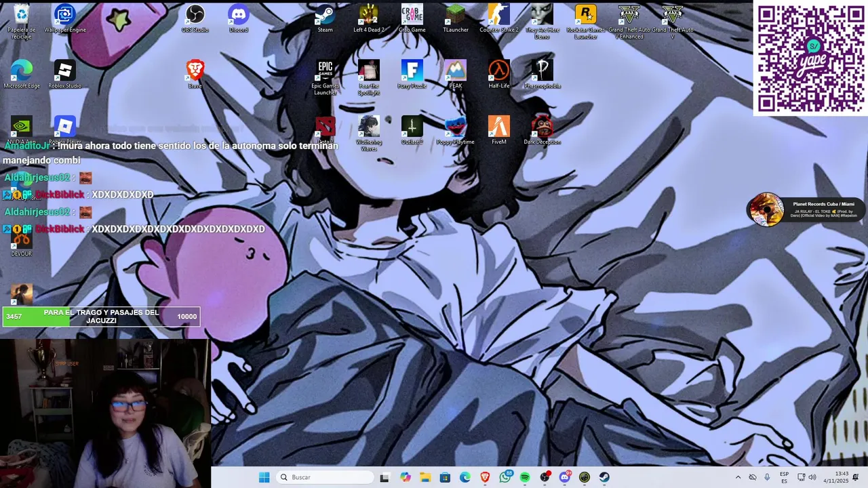The image size is (868, 488).
Task: Open WhatsApp from the taskbar
Action: pos(505,477)
